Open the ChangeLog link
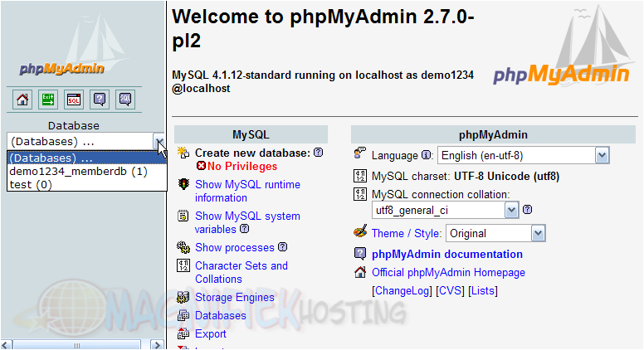Screen dimensions: 644x350 coord(402,291)
